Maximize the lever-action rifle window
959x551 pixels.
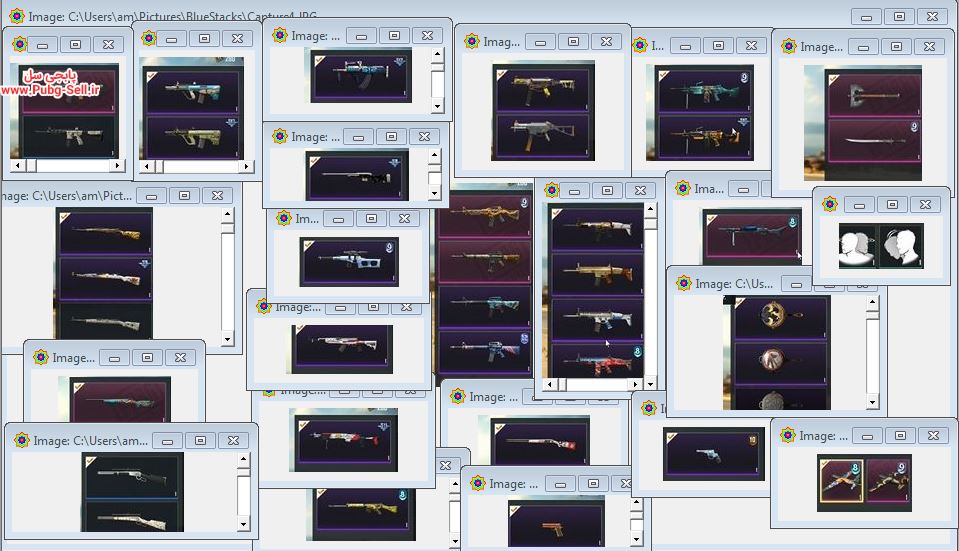(201, 440)
